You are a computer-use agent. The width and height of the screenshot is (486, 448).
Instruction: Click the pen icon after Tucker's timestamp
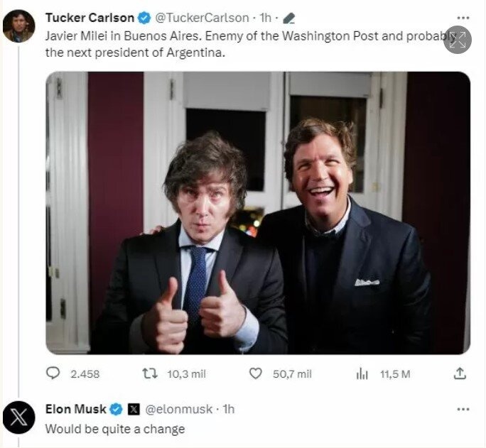[288, 18]
